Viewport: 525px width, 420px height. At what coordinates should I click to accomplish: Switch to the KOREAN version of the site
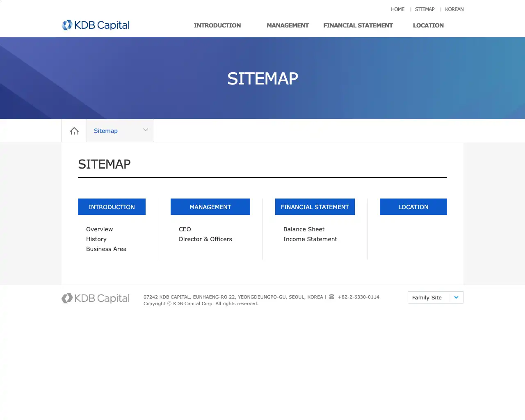tap(454, 9)
